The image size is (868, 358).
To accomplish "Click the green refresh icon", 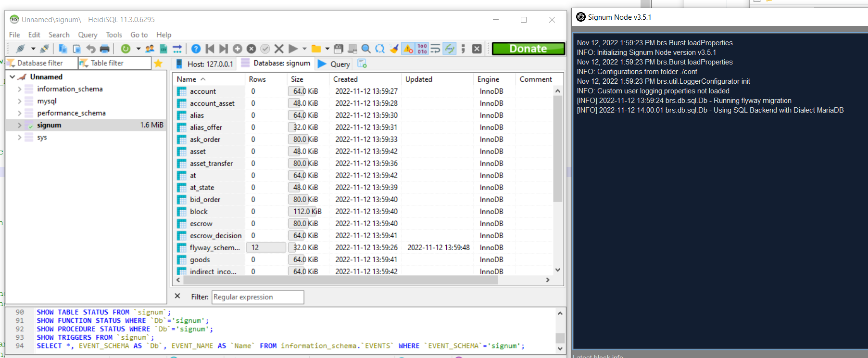I will tap(126, 49).
